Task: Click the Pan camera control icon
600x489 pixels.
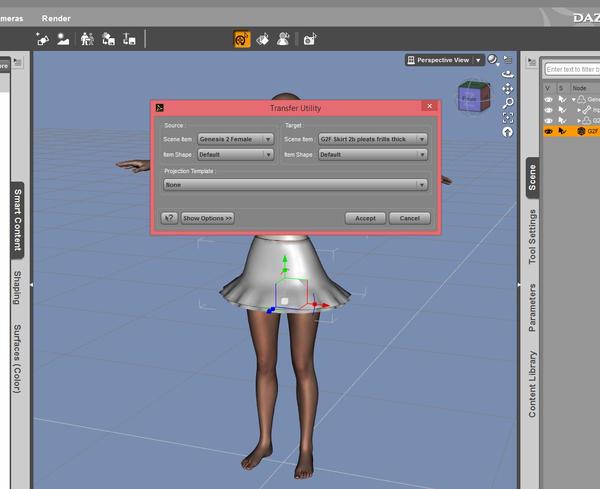Action: (x=507, y=89)
